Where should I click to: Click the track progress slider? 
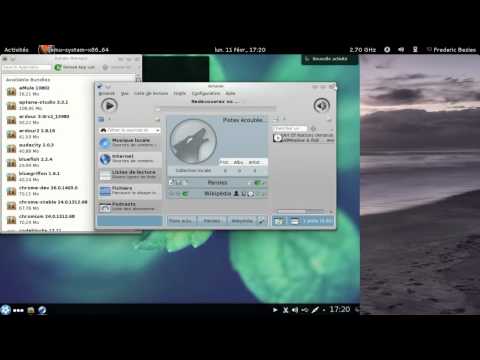(216, 109)
